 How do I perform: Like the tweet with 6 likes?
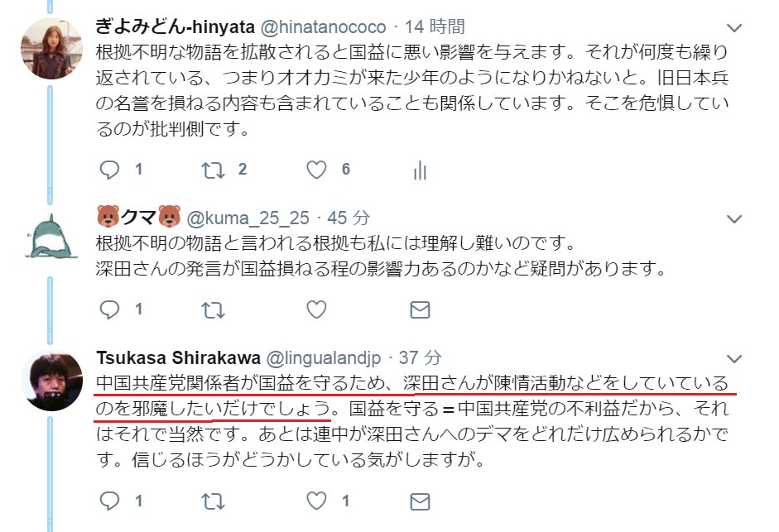316,170
